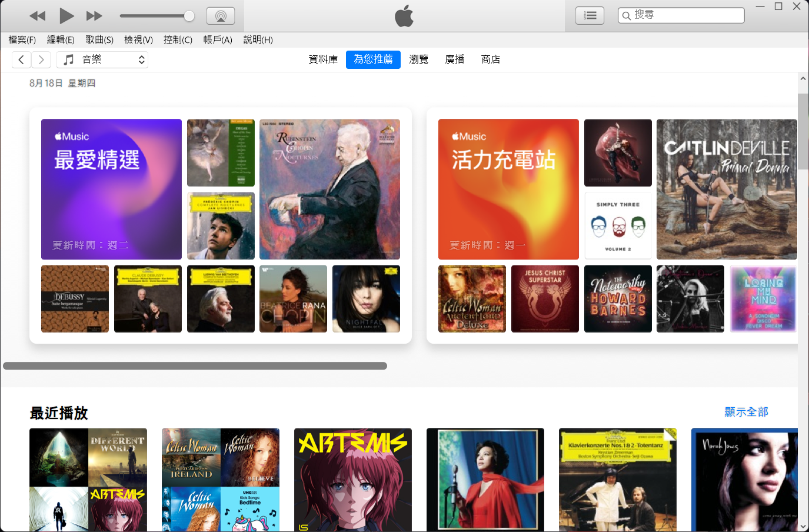
Task: Start playback with the play button
Action: click(x=66, y=16)
